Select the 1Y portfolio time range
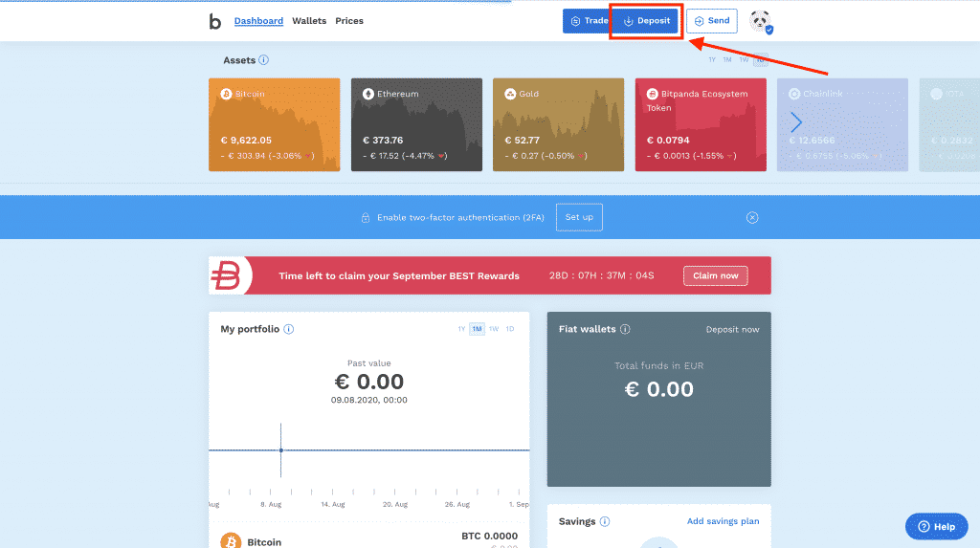Screen dimensions: 980x548 [x=461, y=329]
